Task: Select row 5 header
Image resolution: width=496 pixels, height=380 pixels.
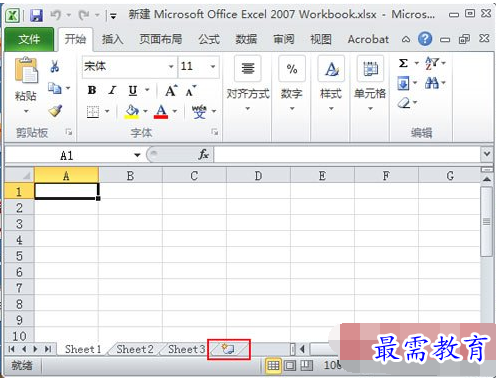Action: click(19, 256)
